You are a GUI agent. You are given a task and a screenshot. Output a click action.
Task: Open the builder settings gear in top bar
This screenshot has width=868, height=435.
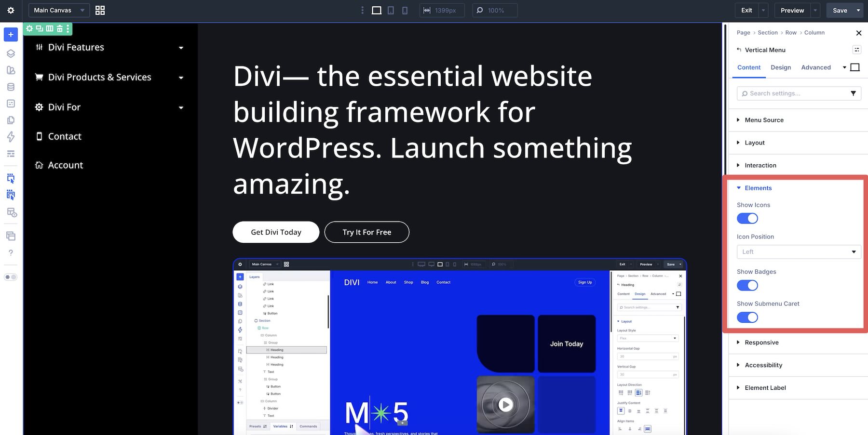tap(11, 10)
